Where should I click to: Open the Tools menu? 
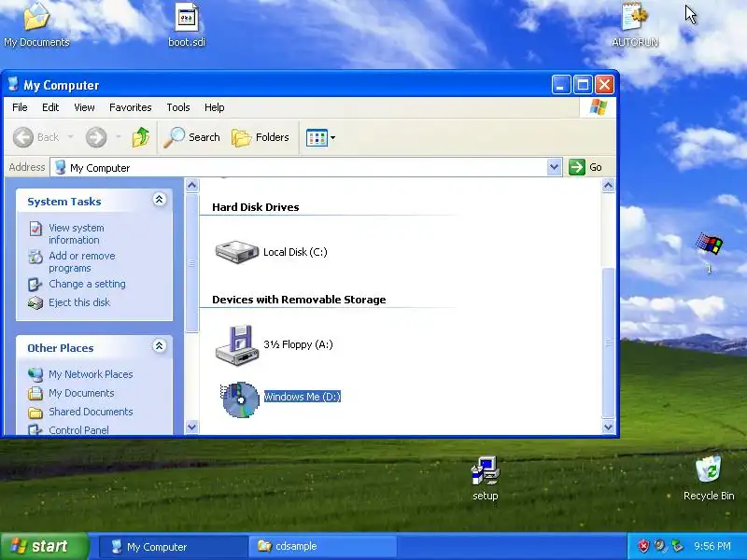tap(178, 107)
